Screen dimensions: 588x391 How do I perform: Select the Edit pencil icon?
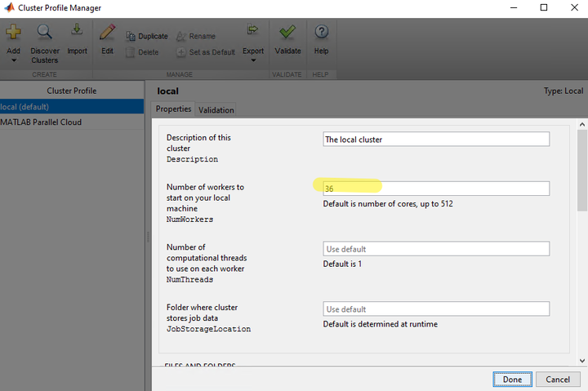click(x=107, y=32)
